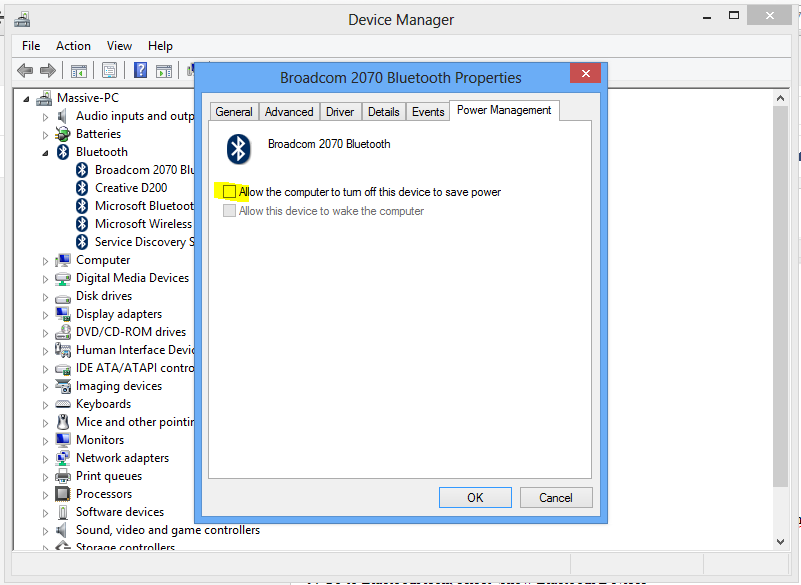Click the Massive-PC computer icon
The image size is (801, 585).
click(44, 98)
